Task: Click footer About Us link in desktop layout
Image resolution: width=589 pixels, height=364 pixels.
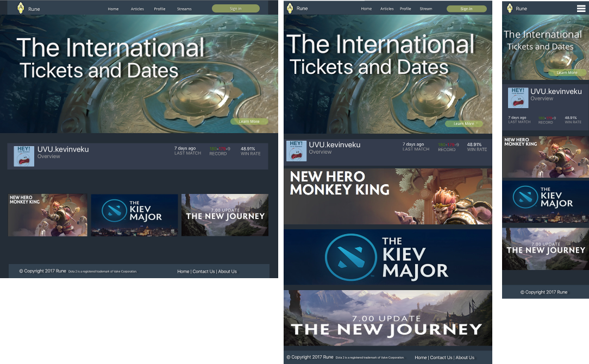Action: 228,272
